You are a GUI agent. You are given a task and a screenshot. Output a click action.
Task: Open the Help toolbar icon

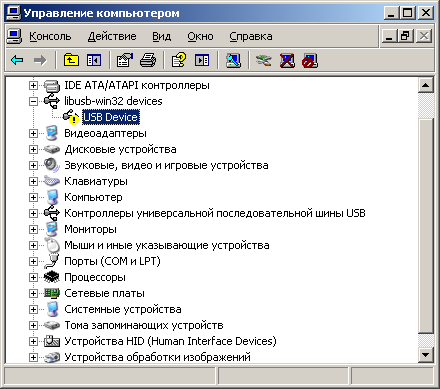click(x=179, y=60)
